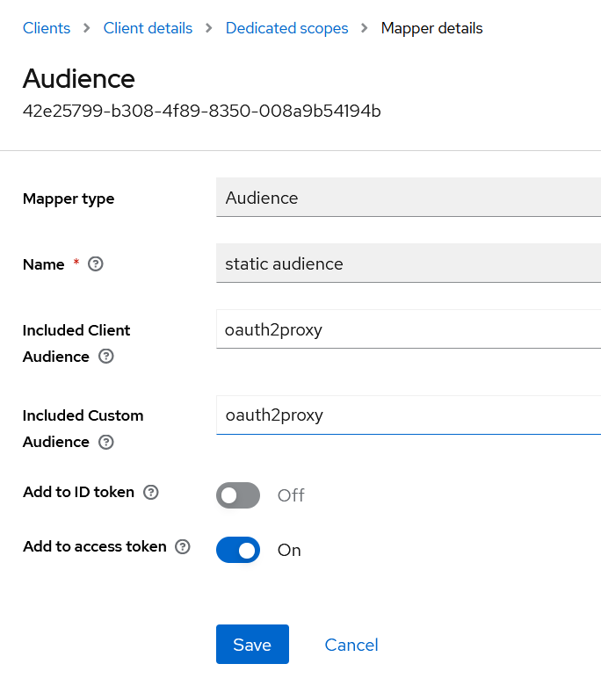Click breadcrumb chevron right after Clients link
Screen dimensions: 601x700
coord(87,28)
